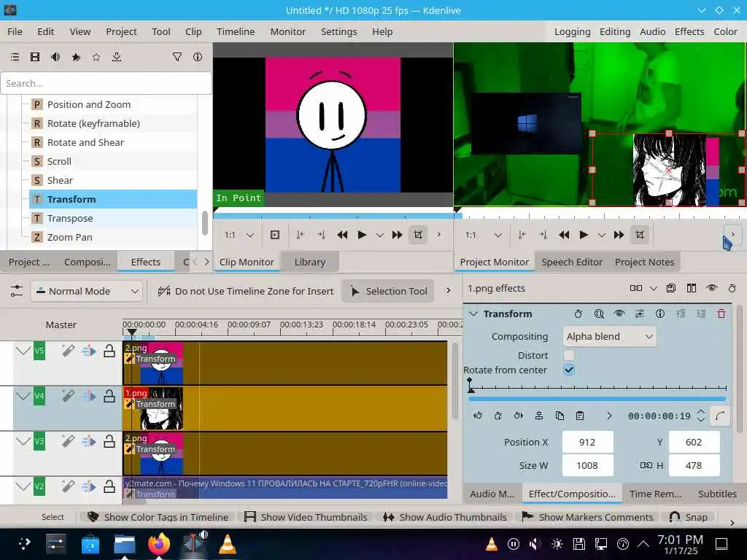
Task: Enable the Distort checkbox
Action: click(569, 355)
